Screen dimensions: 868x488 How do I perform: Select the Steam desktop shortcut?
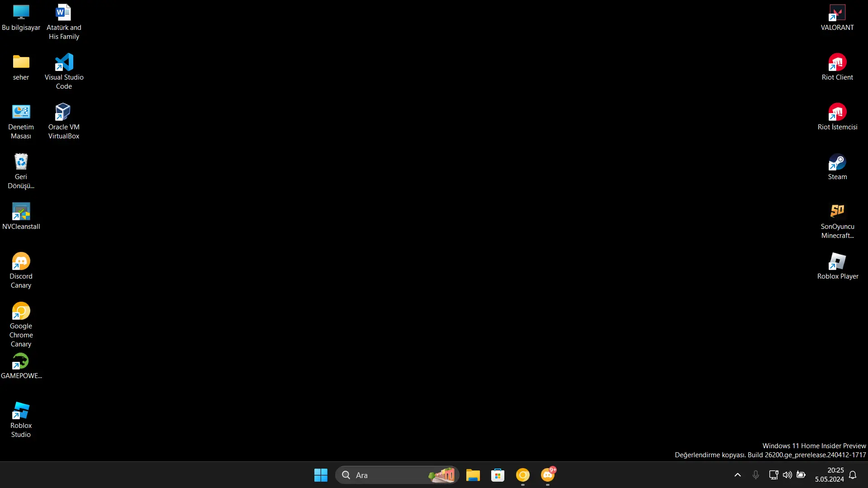point(837,167)
